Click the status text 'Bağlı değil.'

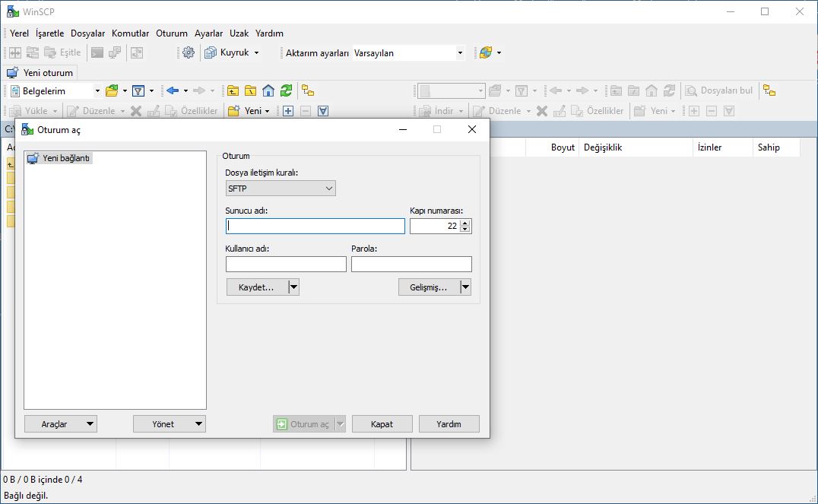click(26, 495)
